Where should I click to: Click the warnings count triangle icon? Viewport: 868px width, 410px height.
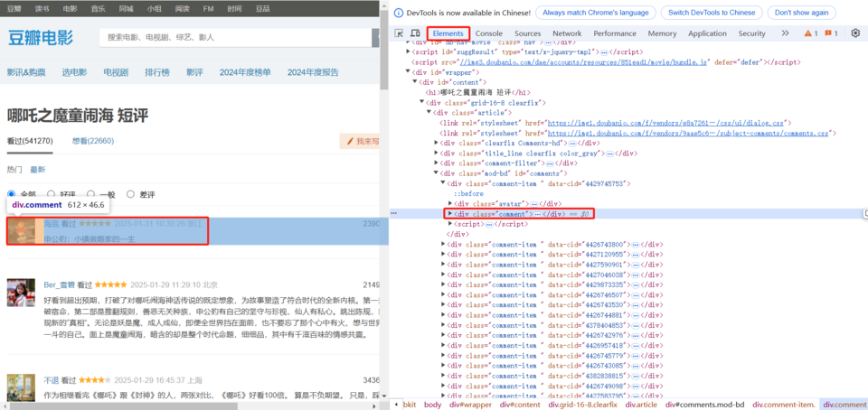pos(807,33)
